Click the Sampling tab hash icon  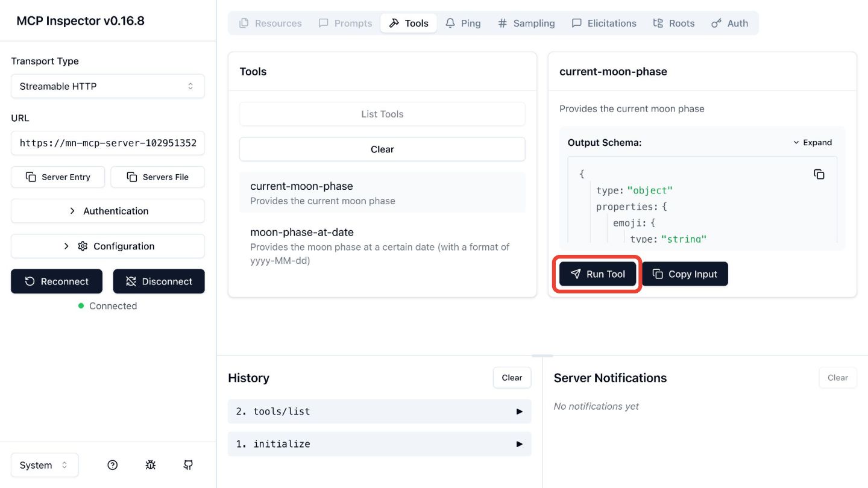point(502,23)
